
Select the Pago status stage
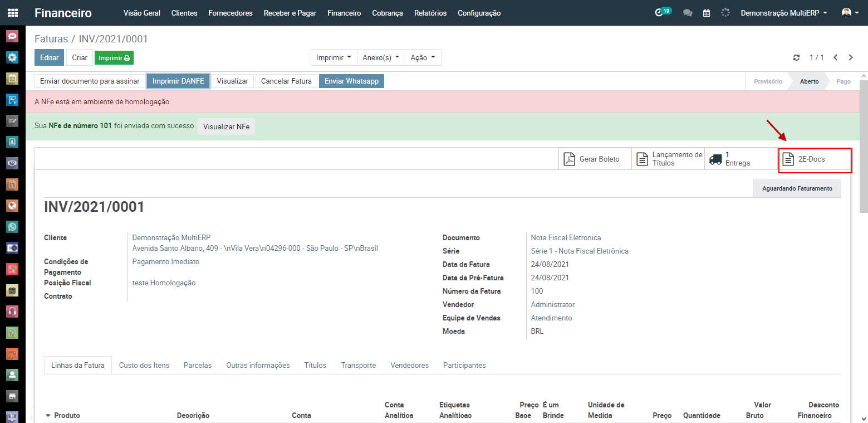843,81
